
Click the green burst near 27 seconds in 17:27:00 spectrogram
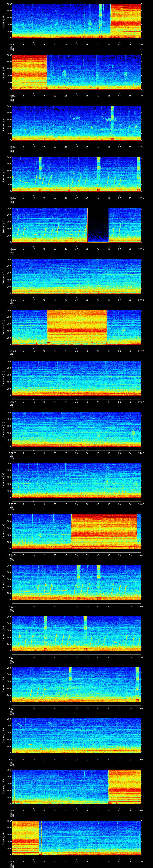tap(70, 675)
